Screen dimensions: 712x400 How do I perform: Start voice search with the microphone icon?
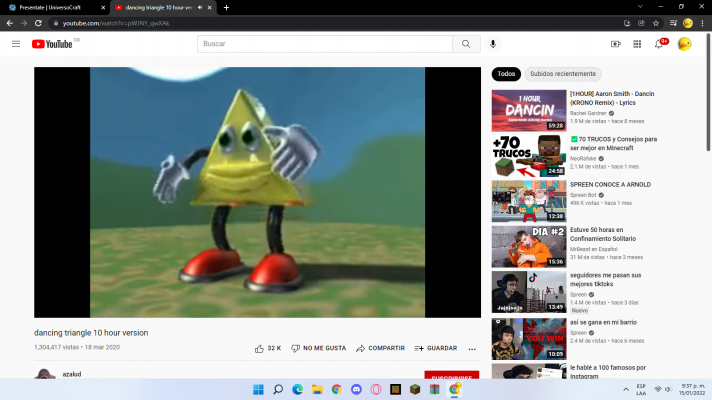click(x=493, y=44)
